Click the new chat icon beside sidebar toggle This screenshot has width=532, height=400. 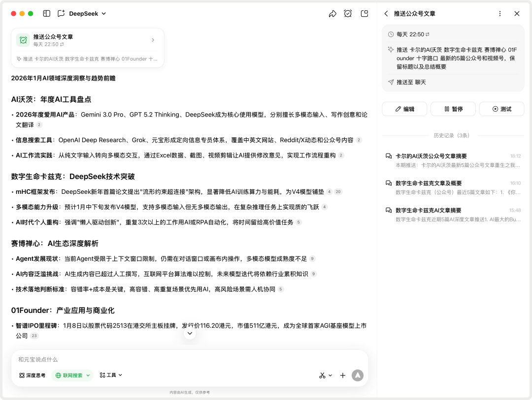click(x=61, y=13)
